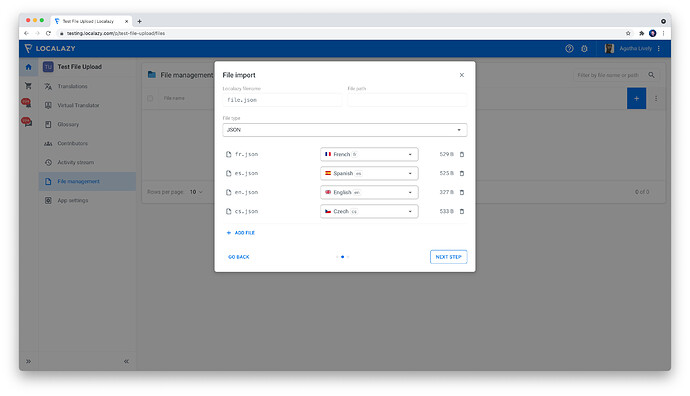Open the browser extensions puzzle icon
Viewport: 690px width, 396px height.
(642, 33)
